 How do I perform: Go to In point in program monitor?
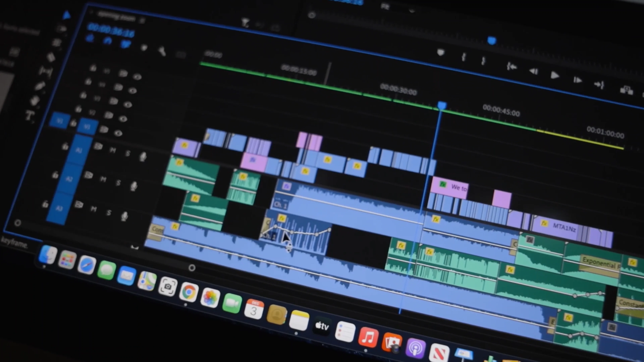pyautogui.click(x=512, y=67)
